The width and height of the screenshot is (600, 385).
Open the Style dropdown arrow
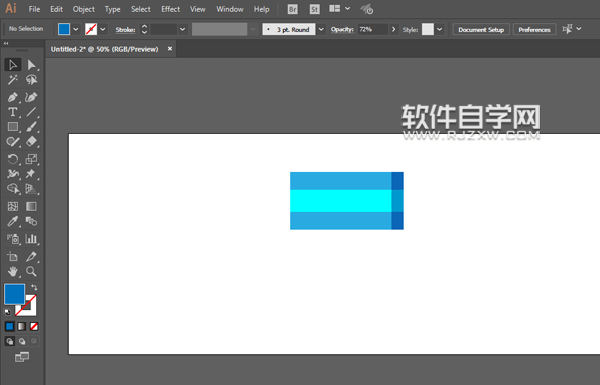tap(440, 29)
